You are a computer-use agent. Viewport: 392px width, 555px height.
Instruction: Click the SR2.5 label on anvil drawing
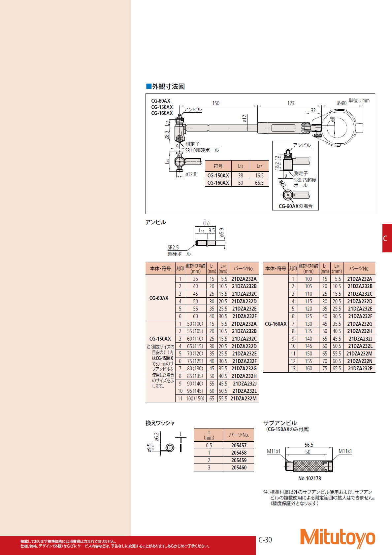[173, 247]
